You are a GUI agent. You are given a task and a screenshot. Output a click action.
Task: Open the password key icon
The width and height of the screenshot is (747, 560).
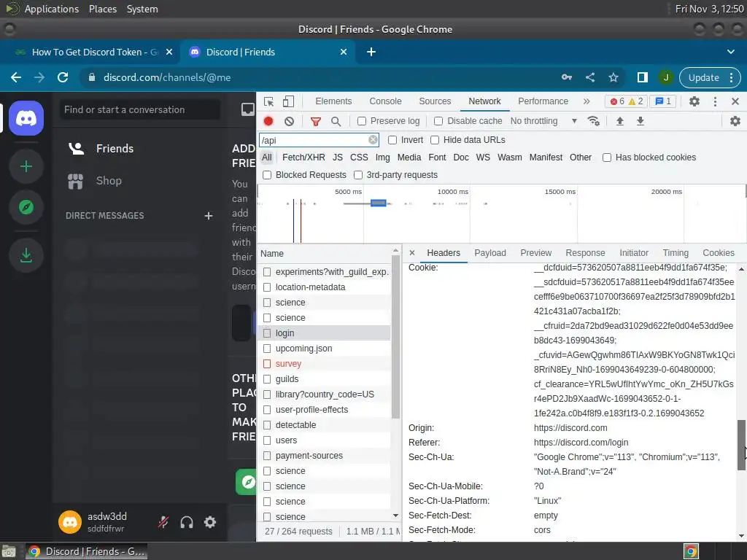566,77
